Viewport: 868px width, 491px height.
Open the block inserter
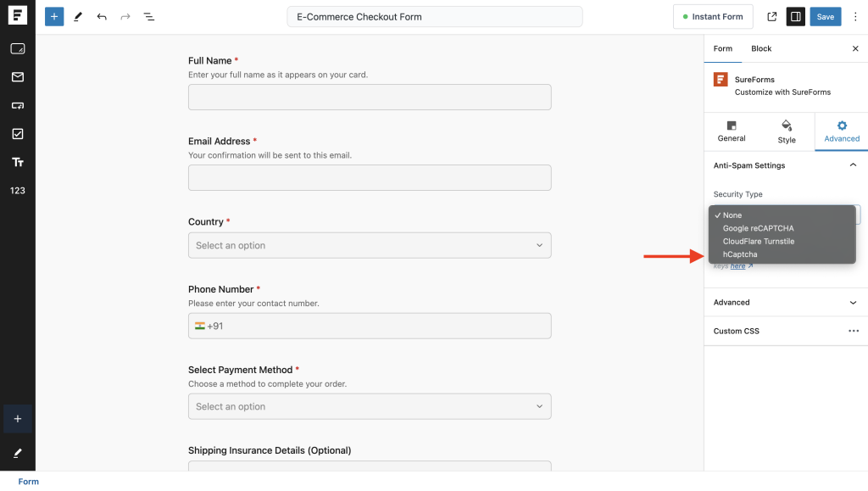54,16
